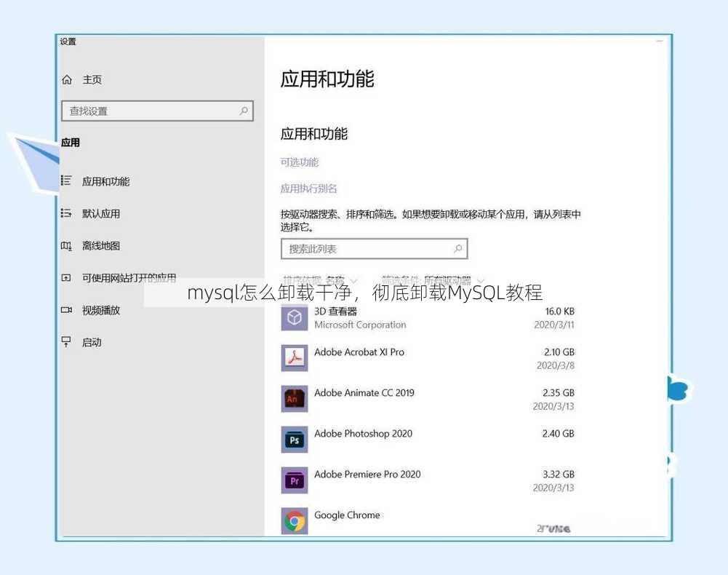Open 离线地图 in the sidebar
Image resolution: width=728 pixels, height=575 pixels.
101,245
